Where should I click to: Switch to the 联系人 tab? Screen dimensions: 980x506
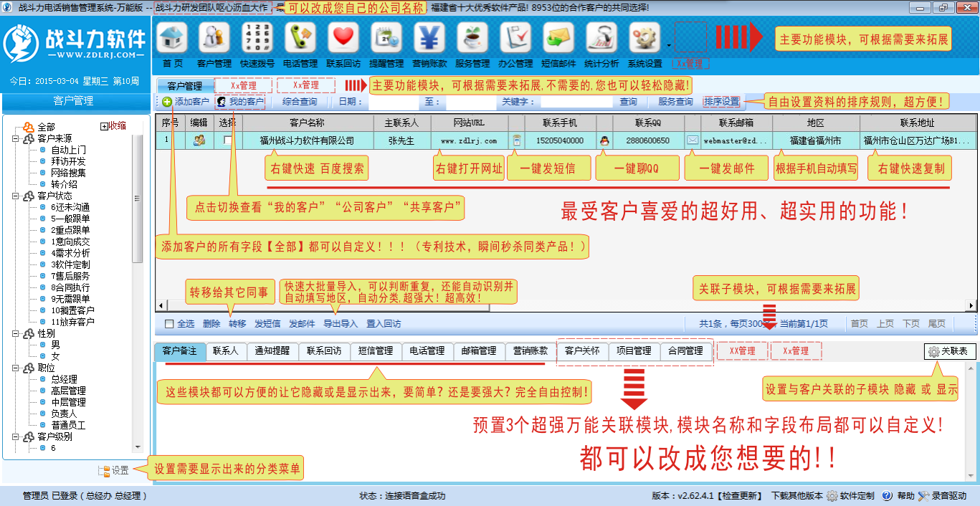pyautogui.click(x=225, y=351)
